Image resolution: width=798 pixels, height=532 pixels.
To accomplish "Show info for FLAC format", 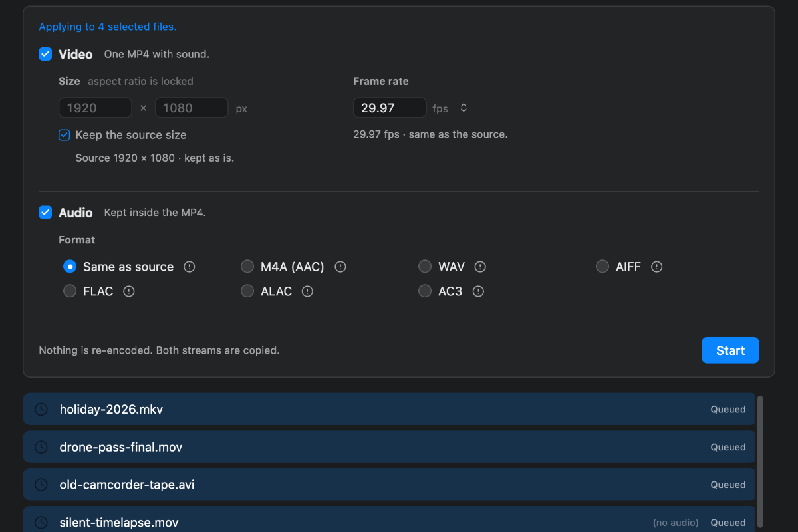I will click(129, 291).
